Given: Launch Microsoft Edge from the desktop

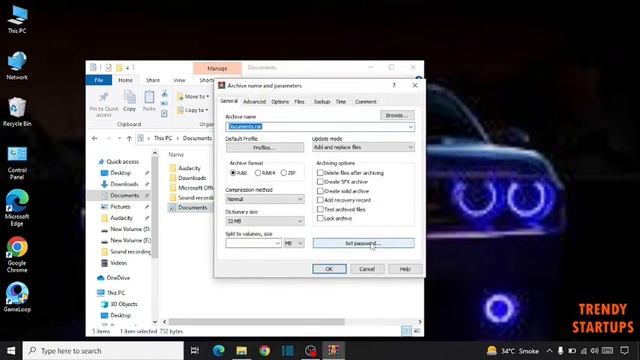Looking at the screenshot, I should pyautogui.click(x=17, y=208).
